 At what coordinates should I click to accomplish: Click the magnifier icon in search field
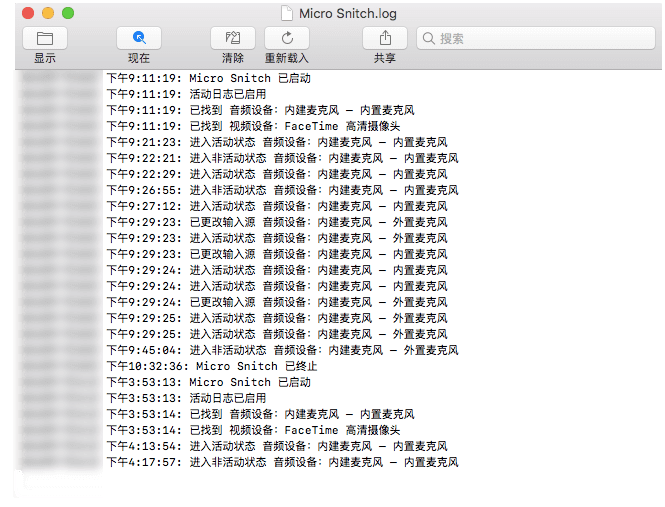click(x=428, y=39)
